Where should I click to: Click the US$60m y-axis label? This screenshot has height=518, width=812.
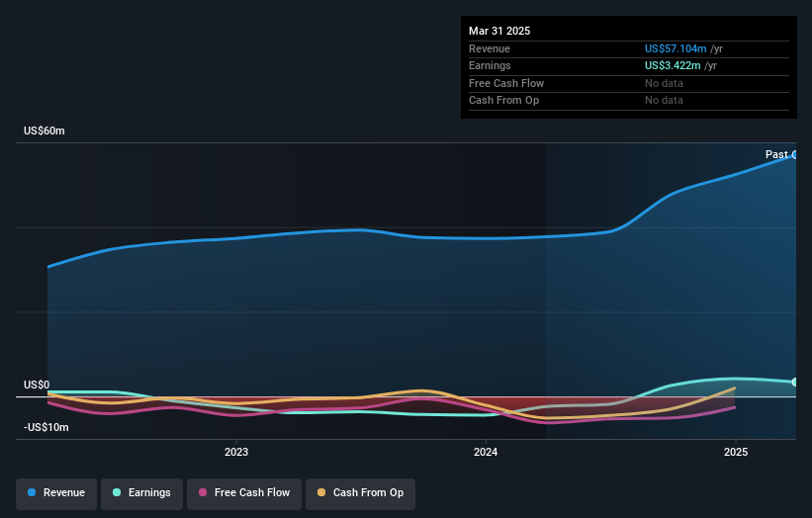(45, 130)
